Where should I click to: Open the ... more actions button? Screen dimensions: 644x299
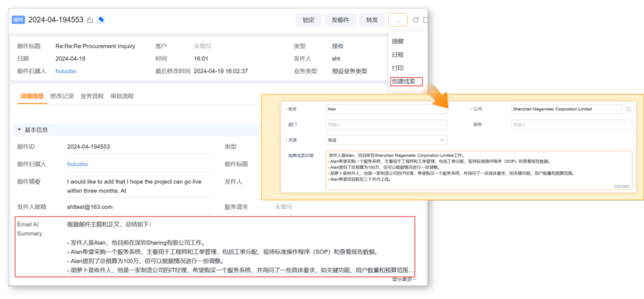tap(398, 20)
